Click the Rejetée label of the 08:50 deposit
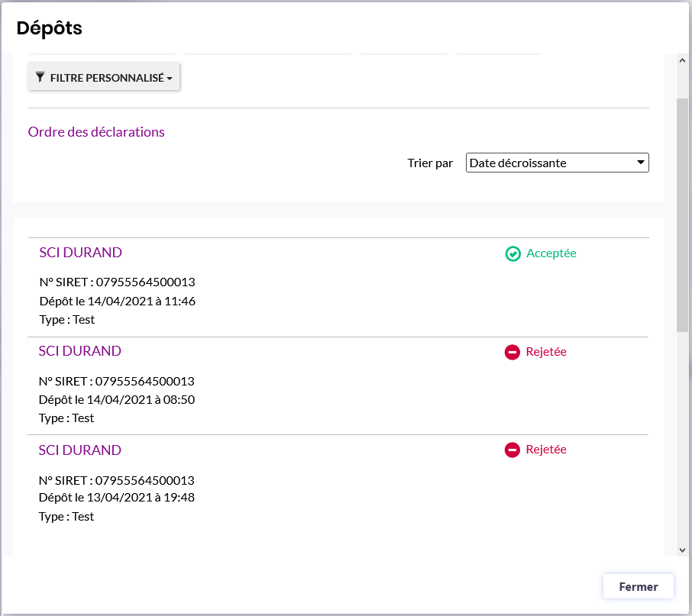Screen dimensions: 692x616 546,352
